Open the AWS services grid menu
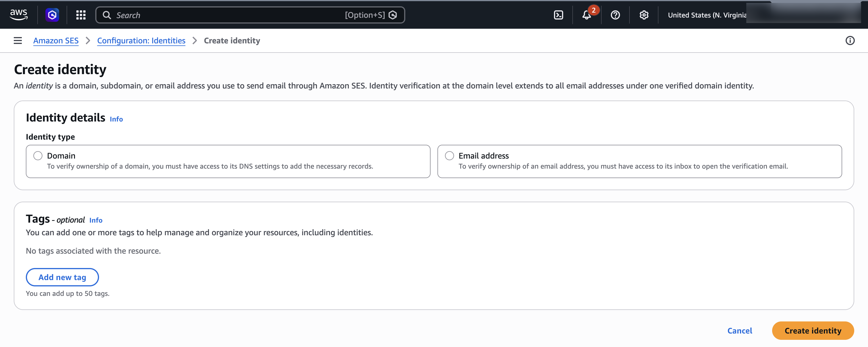The image size is (868, 347). tap(81, 15)
